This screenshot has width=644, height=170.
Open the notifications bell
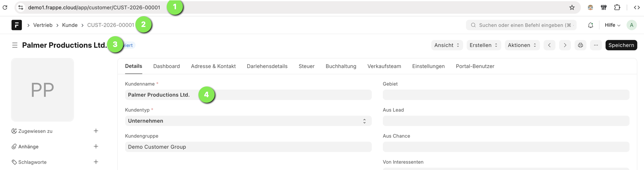591,25
